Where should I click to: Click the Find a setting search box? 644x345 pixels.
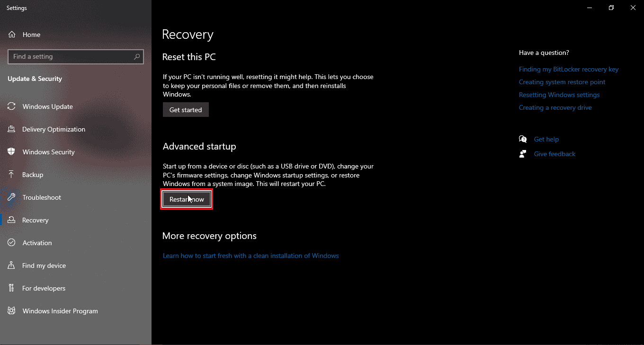[76, 56]
